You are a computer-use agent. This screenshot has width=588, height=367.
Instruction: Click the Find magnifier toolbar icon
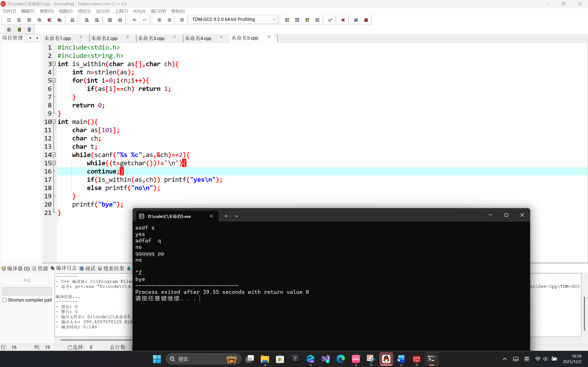[x=87, y=20]
